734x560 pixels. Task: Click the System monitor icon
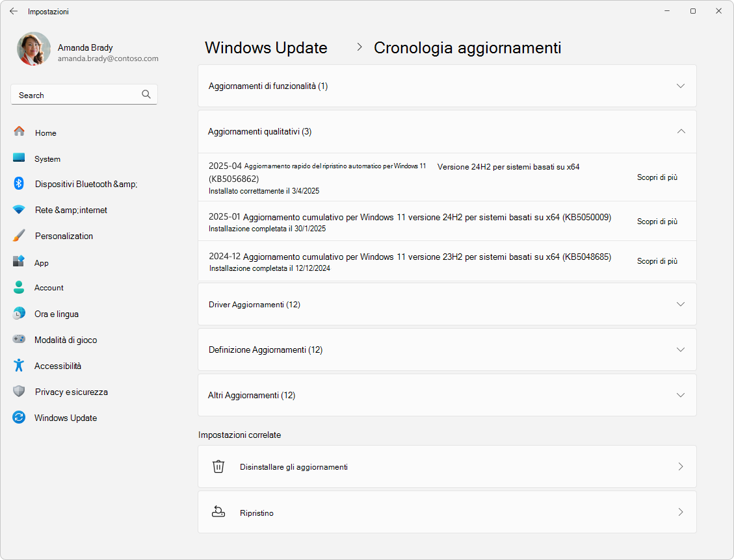19,158
